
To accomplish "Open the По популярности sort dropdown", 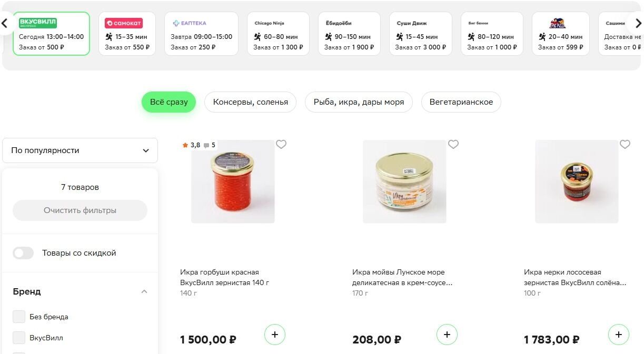I will pyautogui.click(x=80, y=150).
